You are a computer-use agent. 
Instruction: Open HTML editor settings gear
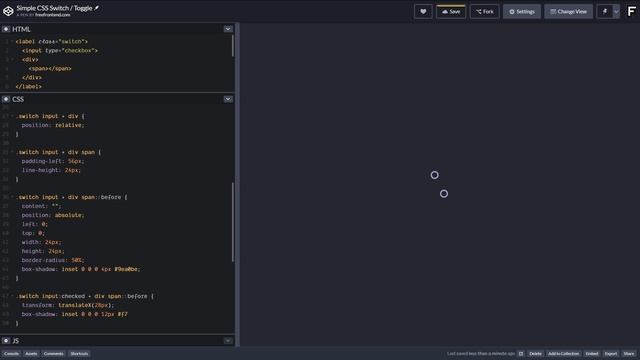coord(6,29)
